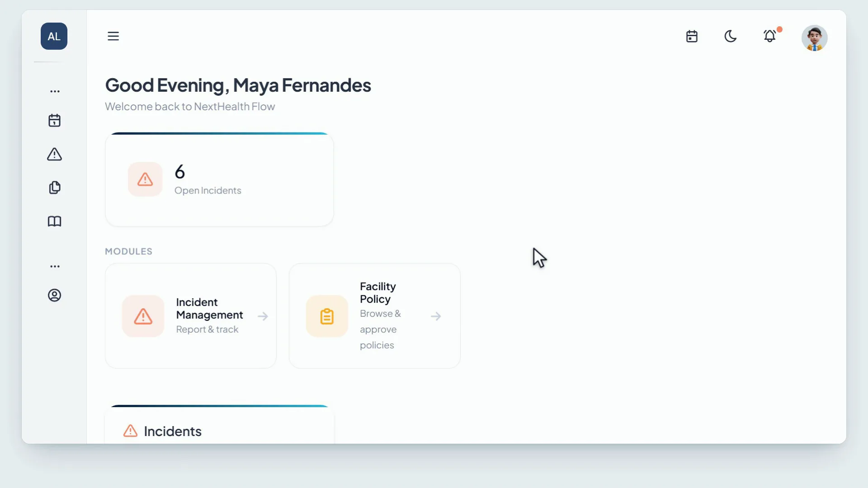Viewport: 868px width, 488px height.
Task: Click the Incidents section heading
Action: [173, 432]
